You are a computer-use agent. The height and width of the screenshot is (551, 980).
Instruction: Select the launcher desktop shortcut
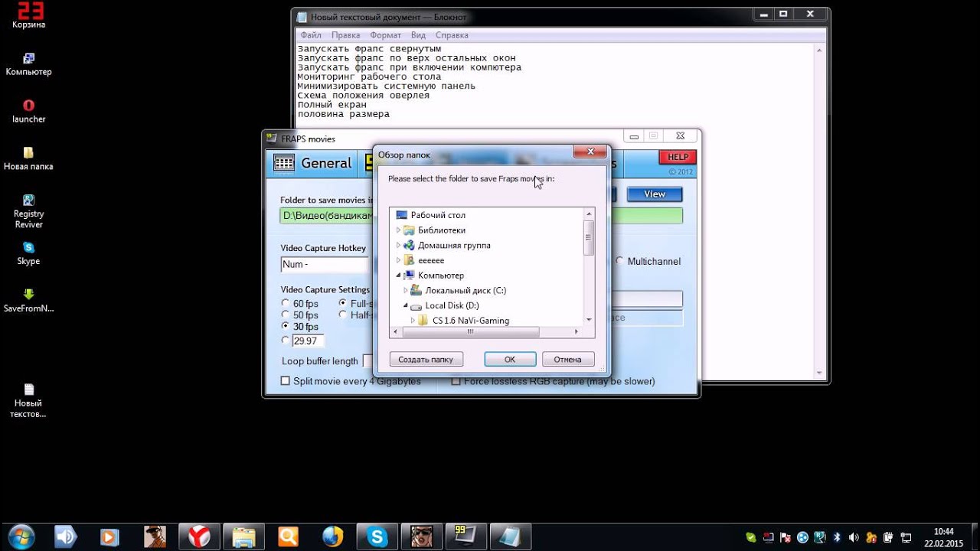pyautogui.click(x=28, y=112)
